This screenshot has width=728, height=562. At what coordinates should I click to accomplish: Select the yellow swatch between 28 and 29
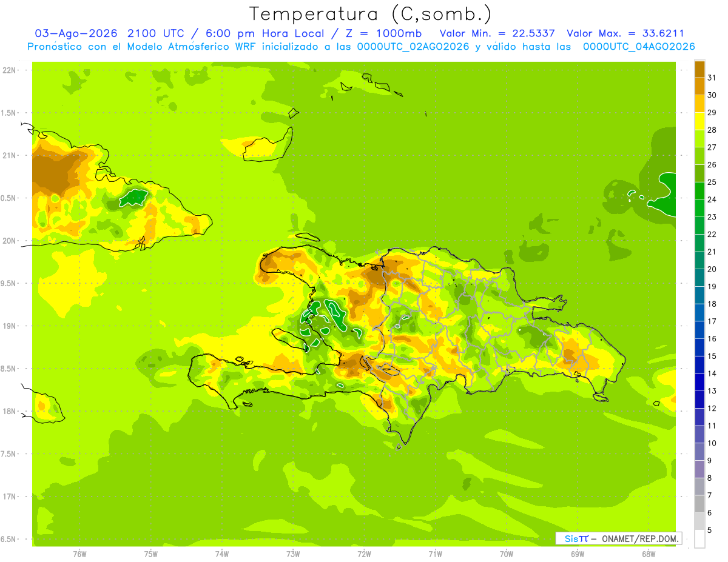pyautogui.click(x=699, y=121)
